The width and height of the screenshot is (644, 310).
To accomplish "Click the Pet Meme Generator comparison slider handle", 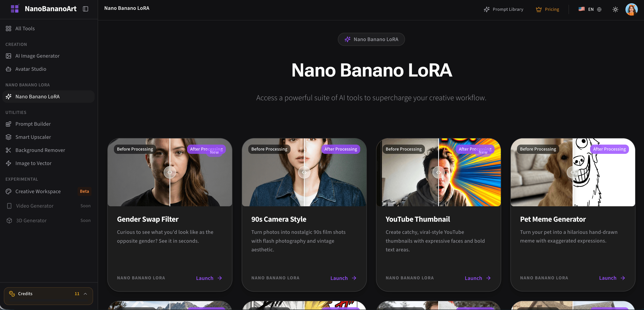I will tap(573, 172).
